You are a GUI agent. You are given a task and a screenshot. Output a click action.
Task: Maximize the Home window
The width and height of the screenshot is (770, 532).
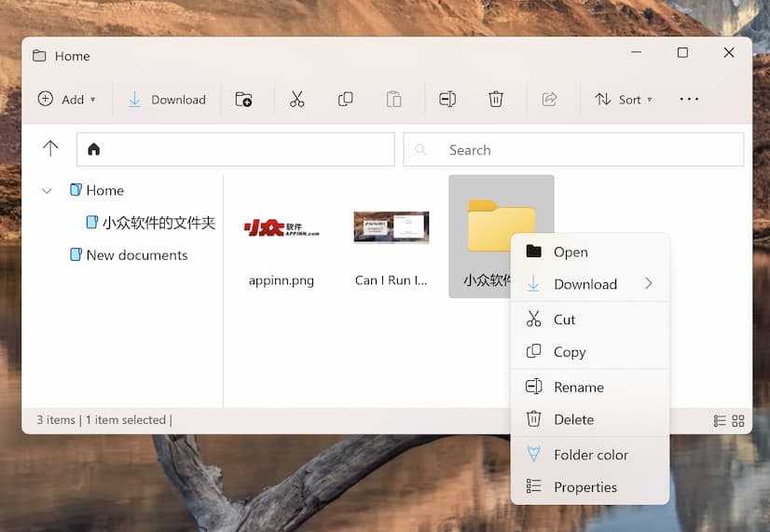[x=682, y=52]
